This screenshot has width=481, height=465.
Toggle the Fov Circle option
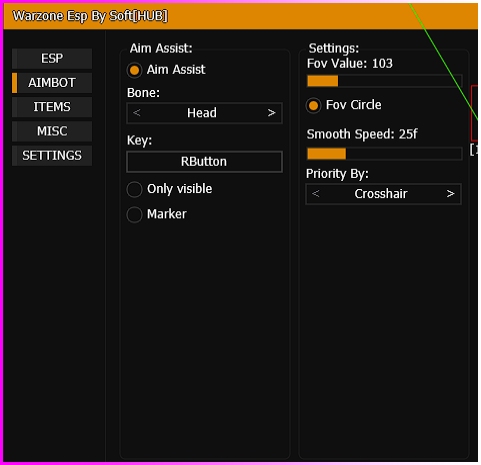(313, 106)
